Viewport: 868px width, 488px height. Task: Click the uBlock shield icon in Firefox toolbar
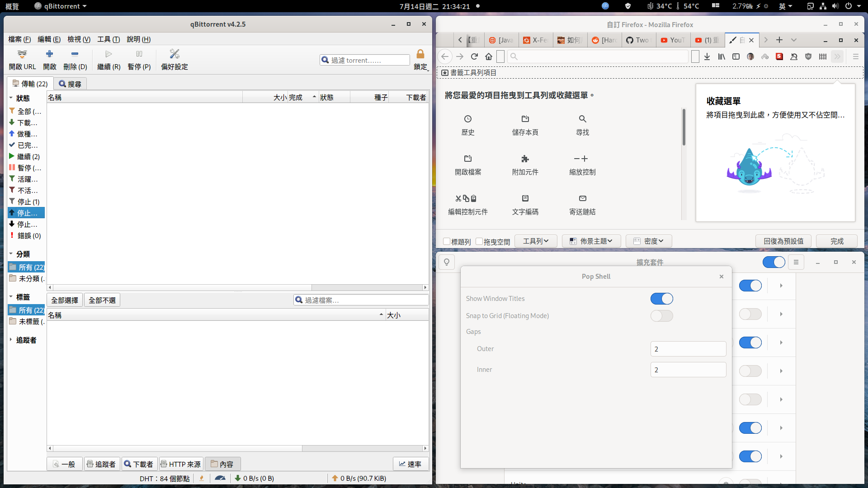(x=808, y=56)
